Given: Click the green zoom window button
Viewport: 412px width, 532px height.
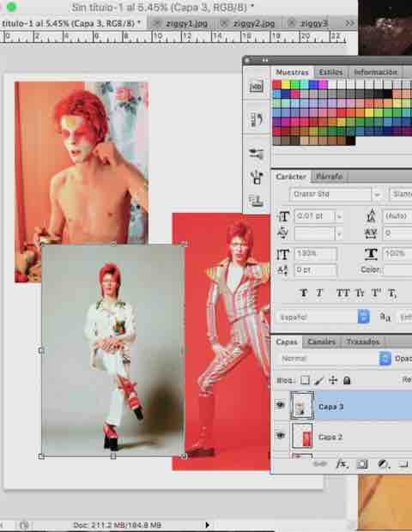Looking at the screenshot, I should [x=11, y=7].
